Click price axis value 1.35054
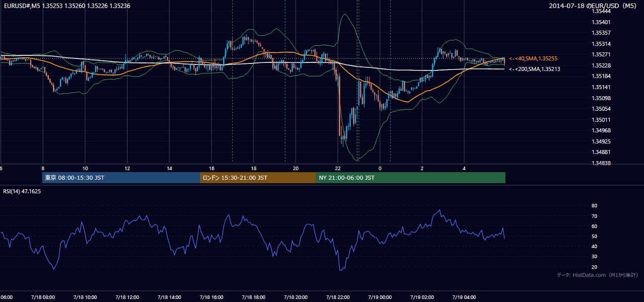The image size is (644, 302). pyautogui.click(x=601, y=109)
